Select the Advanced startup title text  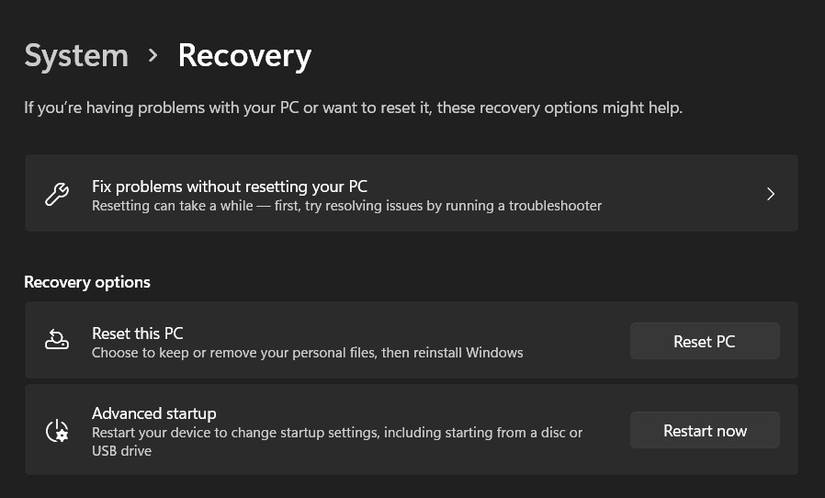(x=154, y=413)
